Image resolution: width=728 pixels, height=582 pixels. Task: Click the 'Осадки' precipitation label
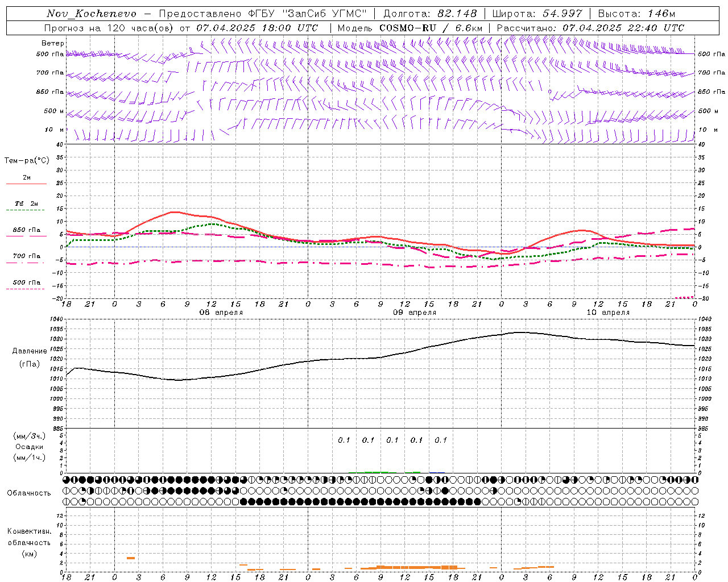(30, 447)
